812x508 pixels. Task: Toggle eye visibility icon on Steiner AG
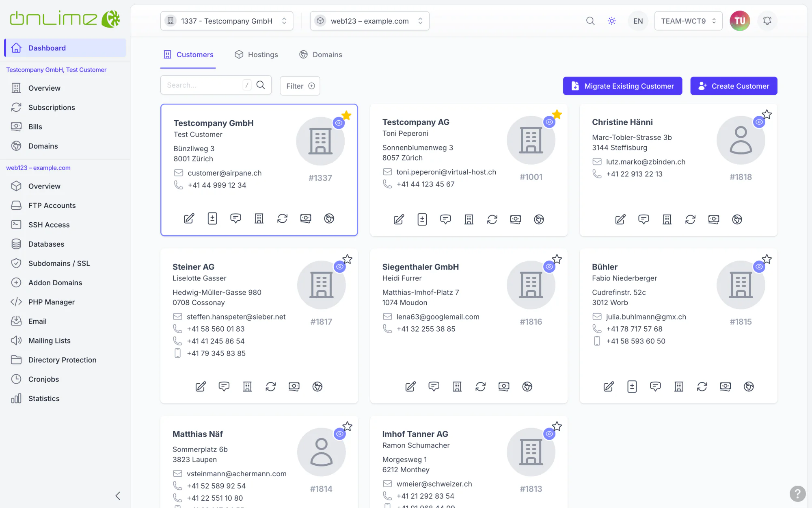pos(340,267)
